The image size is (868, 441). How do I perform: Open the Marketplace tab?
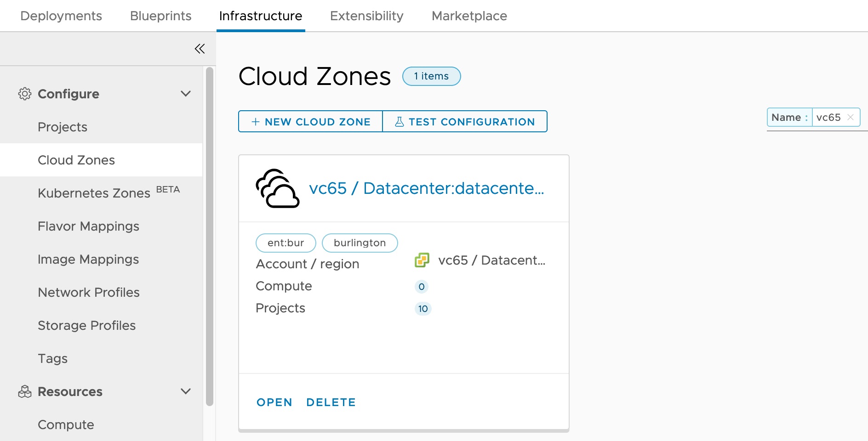[x=469, y=16]
